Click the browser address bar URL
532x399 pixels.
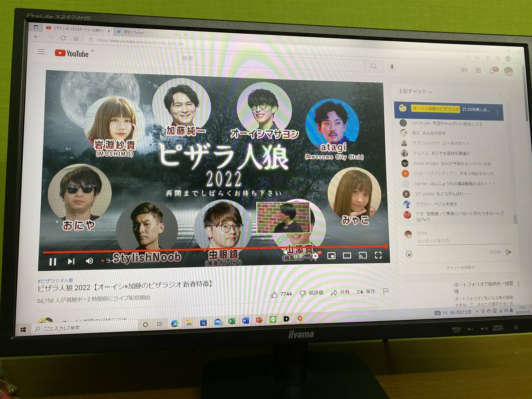140,42
